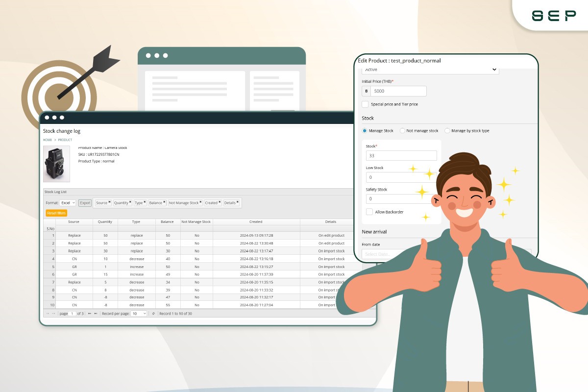Remove the Source column tag
This screenshot has width=588, height=392.
(109, 202)
